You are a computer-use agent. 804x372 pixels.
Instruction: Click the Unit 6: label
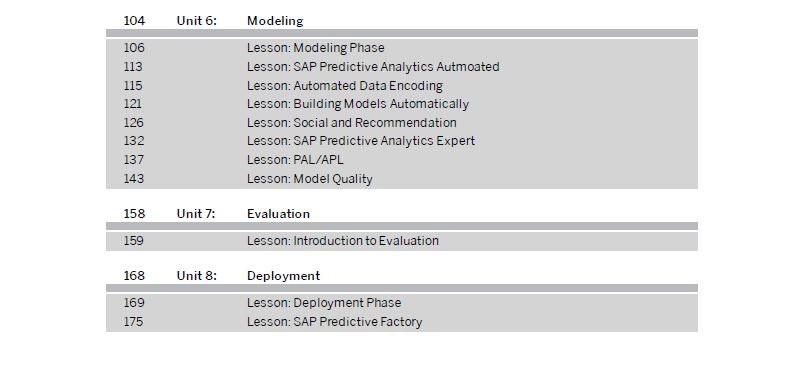point(197,21)
